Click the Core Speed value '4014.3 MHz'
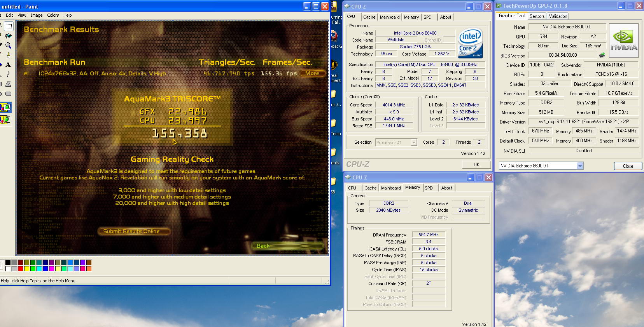The height and width of the screenshot is (327, 644). [394, 105]
